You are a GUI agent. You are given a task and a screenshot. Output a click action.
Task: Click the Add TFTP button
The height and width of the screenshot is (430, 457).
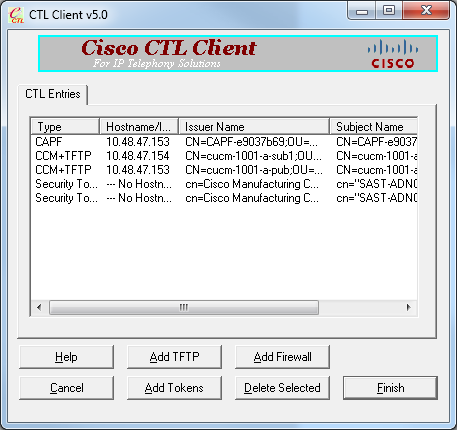point(174,357)
